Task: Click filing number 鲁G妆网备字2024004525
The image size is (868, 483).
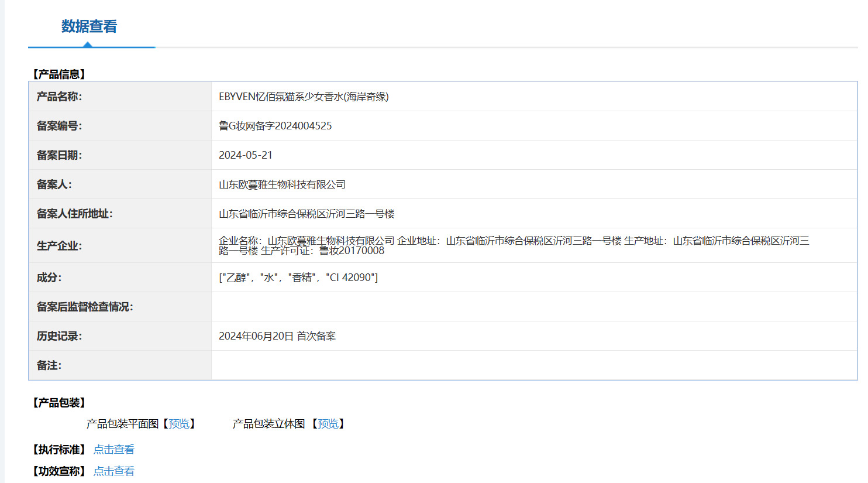Action: click(275, 126)
